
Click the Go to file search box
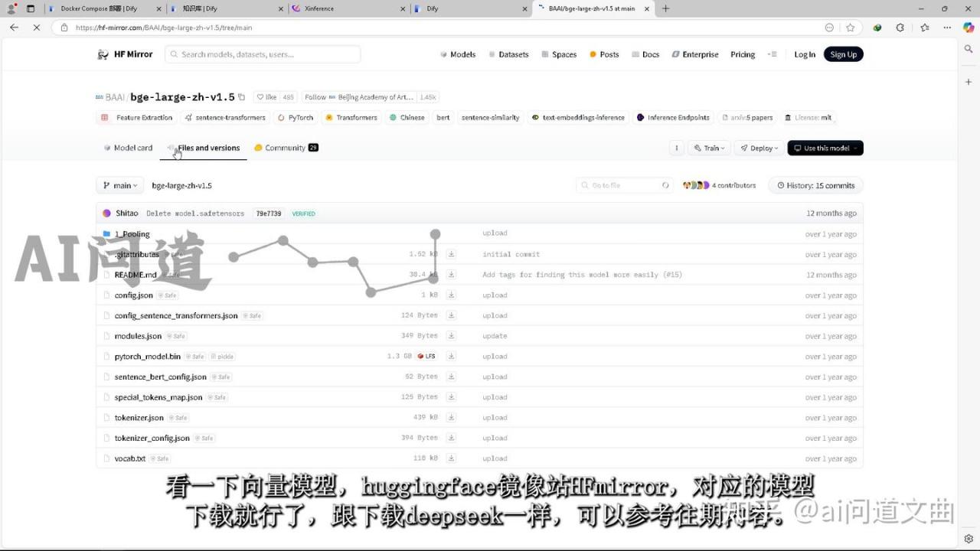click(x=625, y=185)
